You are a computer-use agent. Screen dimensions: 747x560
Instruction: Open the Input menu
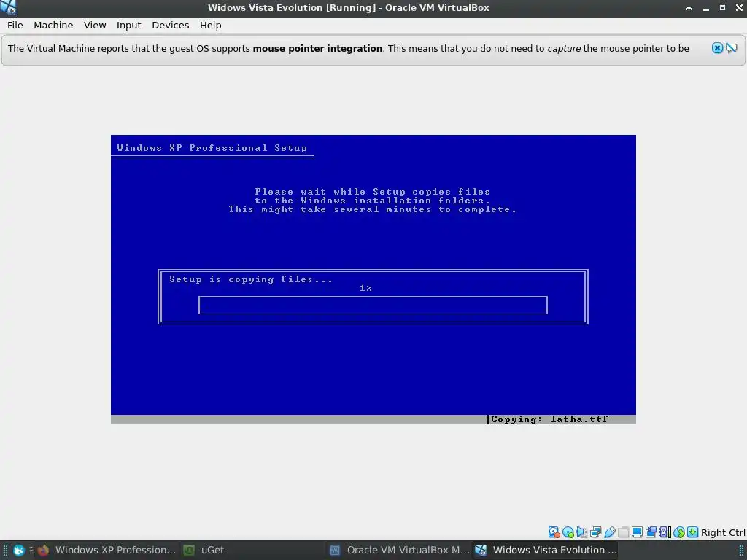(128, 26)
